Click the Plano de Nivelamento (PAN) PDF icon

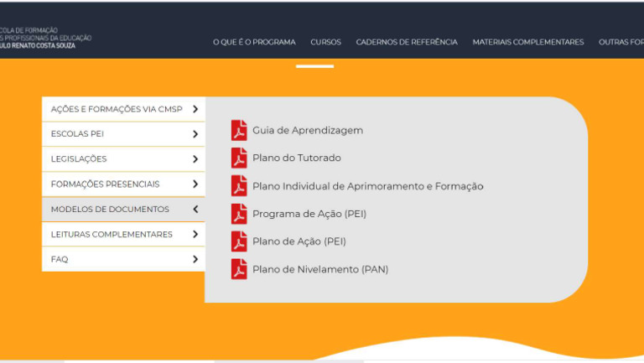[x=239, y=269]
